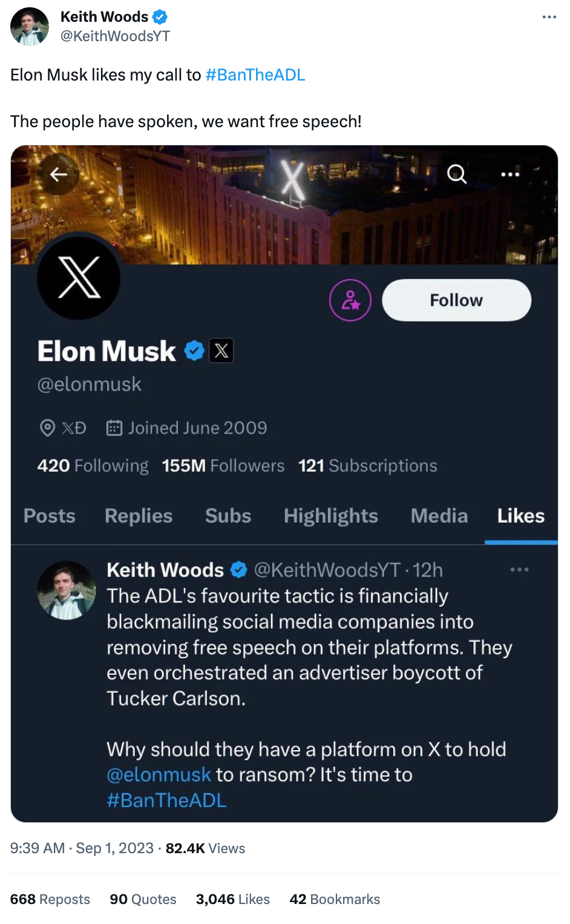Click the 3,046 Likes count
This screenshot has width=570, height=924.
(232, 899)
